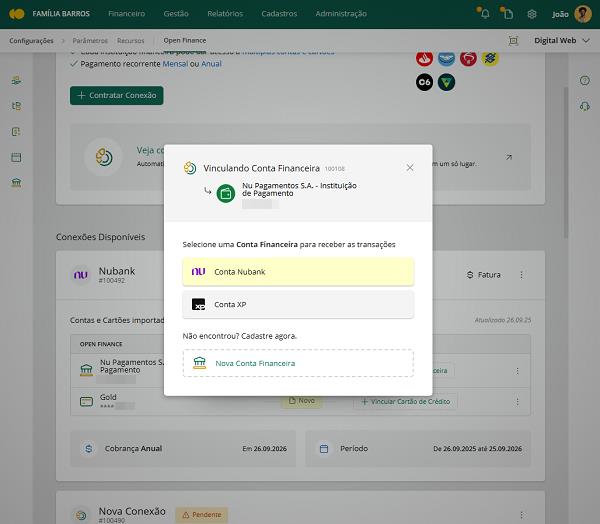Click the Anual link
This screenshot has width=600, height=524.
tap(211, 64)
